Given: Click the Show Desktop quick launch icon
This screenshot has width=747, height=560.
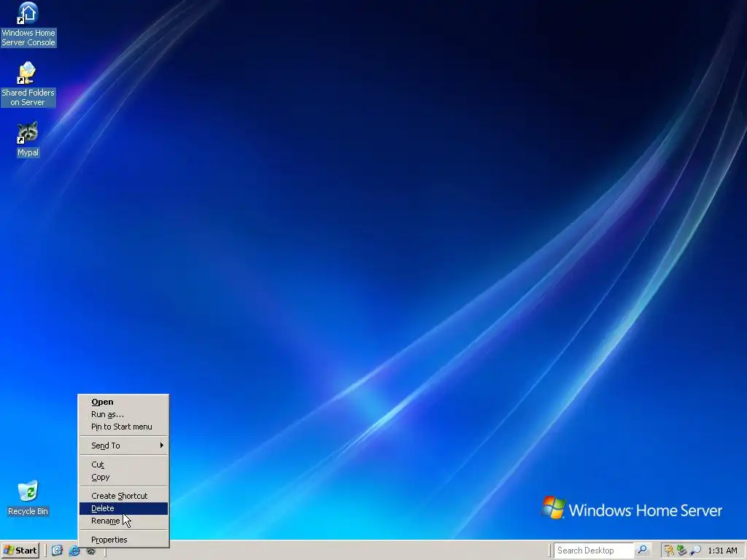Looking at the screenshot, I should pos(57,551).
